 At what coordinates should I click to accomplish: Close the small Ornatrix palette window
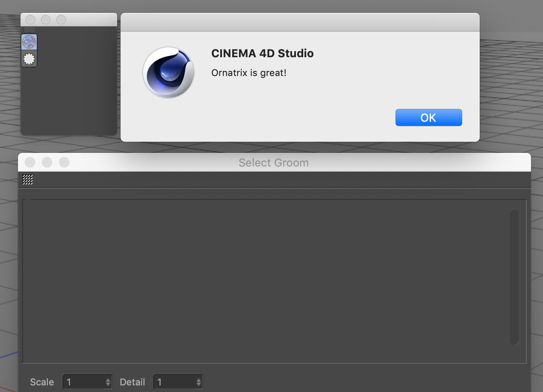30,20
